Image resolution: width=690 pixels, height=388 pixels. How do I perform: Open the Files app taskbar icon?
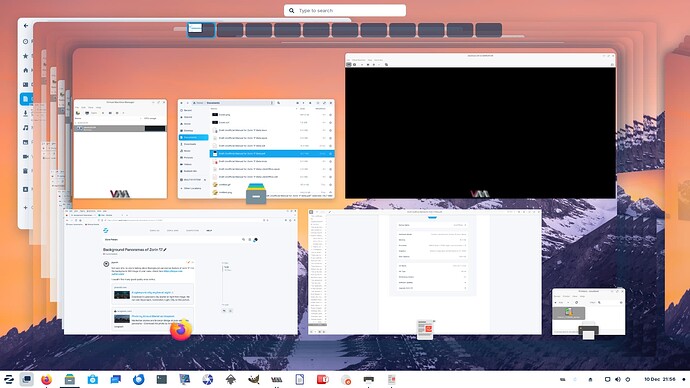pos(70,379)
